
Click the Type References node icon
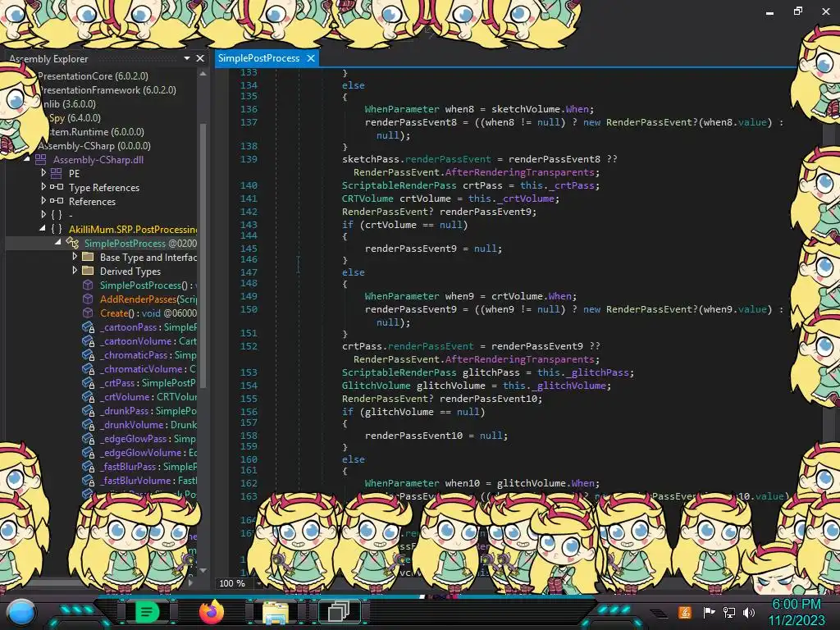tap(57, 187)
